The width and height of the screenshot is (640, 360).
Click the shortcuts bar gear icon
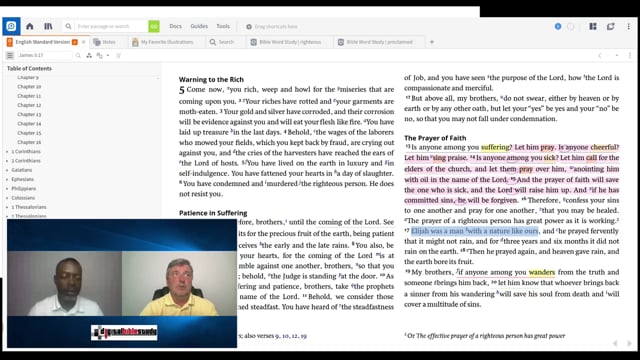(249, 27)
